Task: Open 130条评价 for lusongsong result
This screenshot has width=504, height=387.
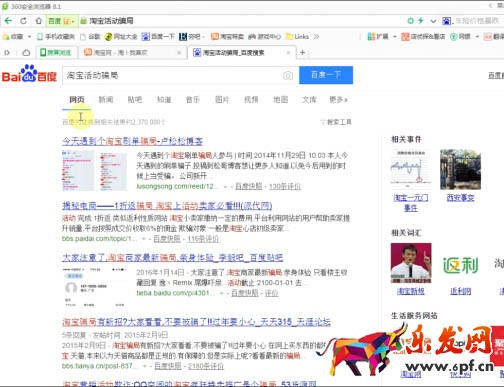Action: click(x=285, y=186)
